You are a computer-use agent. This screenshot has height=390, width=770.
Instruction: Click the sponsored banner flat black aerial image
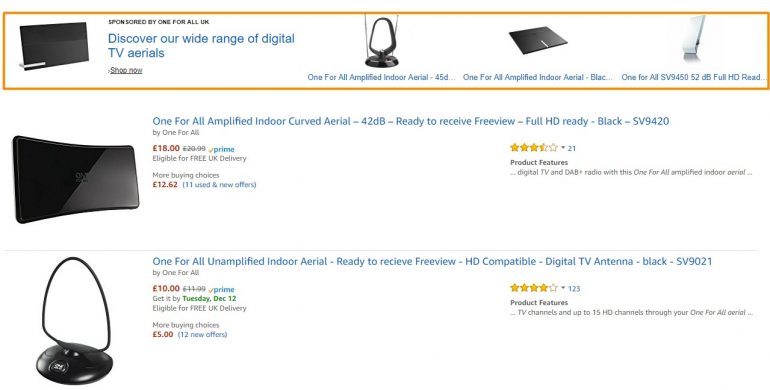54,46
